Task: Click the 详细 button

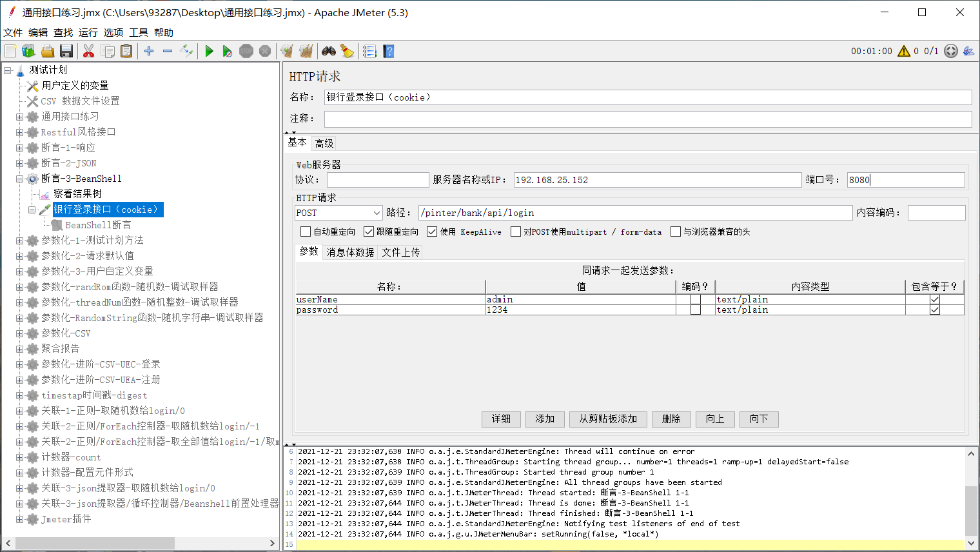Action: (502, 419)
